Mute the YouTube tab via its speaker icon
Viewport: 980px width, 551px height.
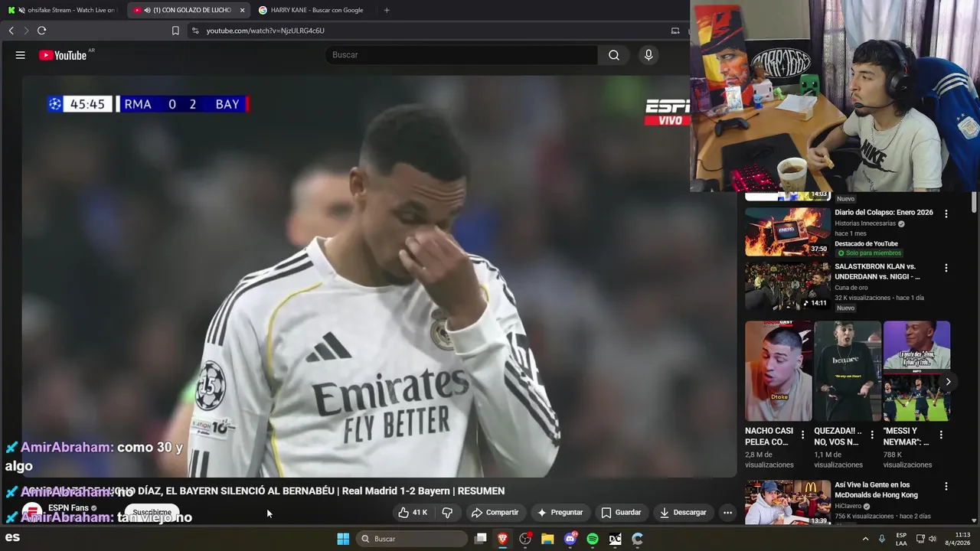coord(147,10)
